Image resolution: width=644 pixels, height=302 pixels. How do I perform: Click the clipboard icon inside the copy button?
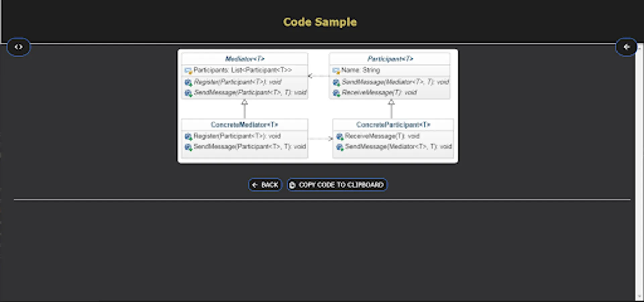tap(292, 185)
